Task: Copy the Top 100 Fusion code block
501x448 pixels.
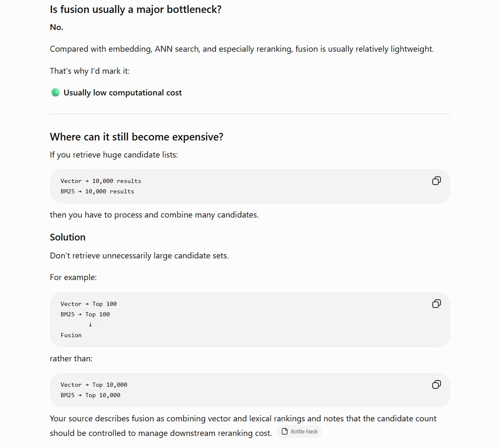Action: [436, 303]
